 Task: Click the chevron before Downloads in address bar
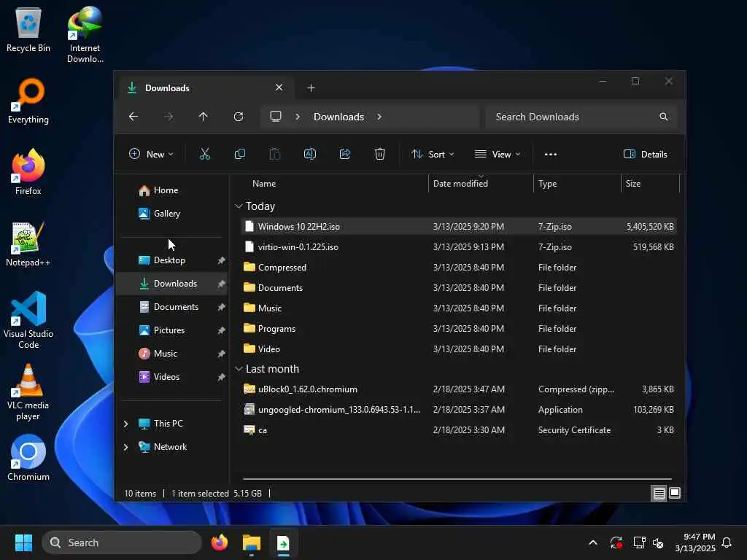(x=298, y=117)
